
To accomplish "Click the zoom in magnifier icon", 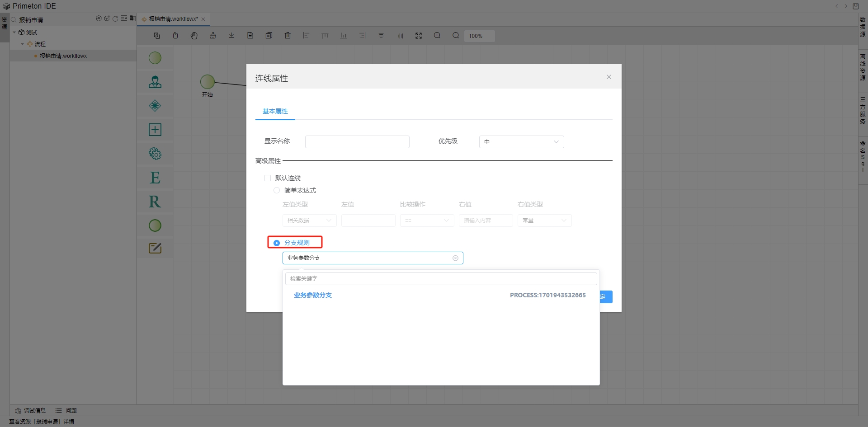I will pyautogui.click(x=437, y=36).
